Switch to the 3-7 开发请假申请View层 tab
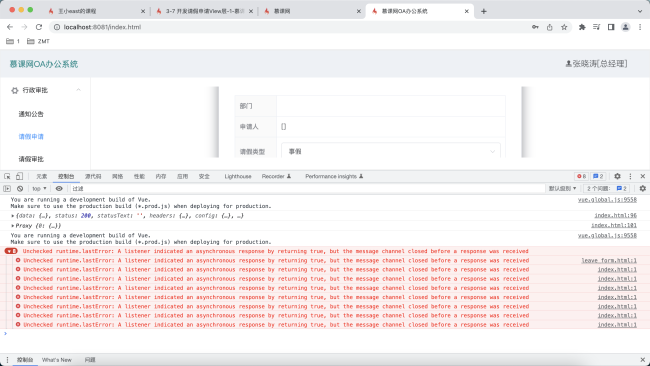This screenshot has height=366, width=650. pos(204,11)
